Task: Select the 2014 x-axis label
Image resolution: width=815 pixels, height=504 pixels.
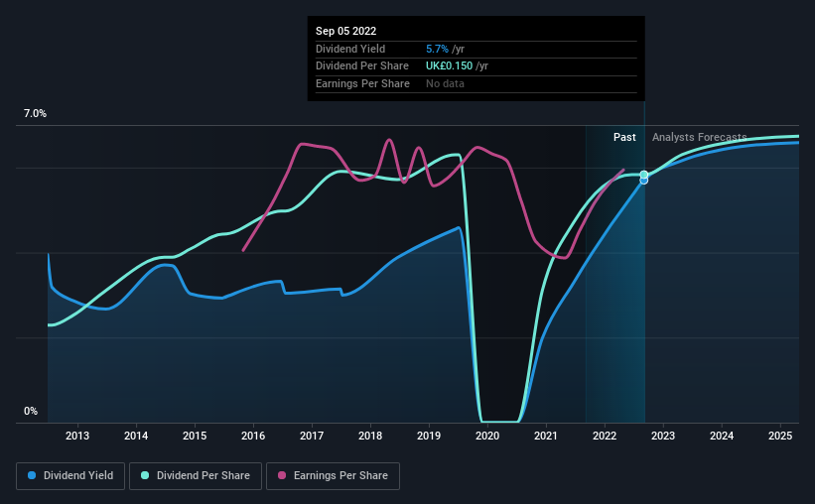Action: click(136, 436)
